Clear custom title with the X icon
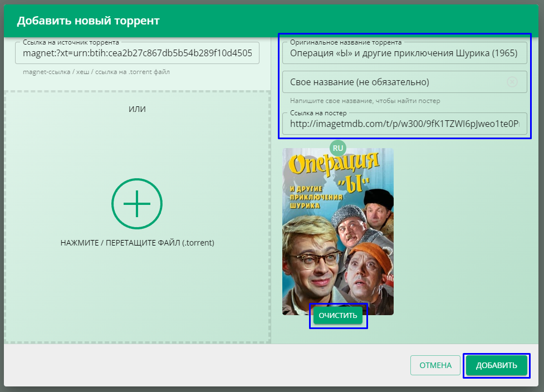544x392 pixels. pos(512,82)
